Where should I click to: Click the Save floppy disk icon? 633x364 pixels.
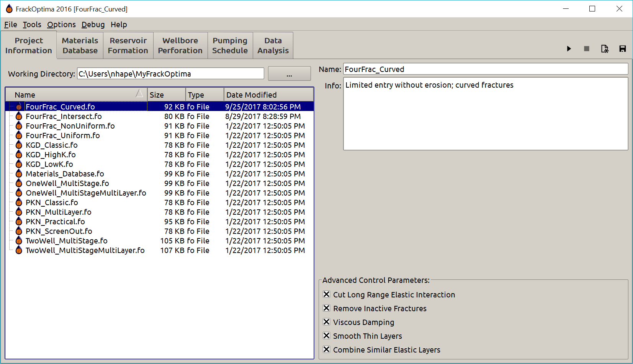coord(623,49)
